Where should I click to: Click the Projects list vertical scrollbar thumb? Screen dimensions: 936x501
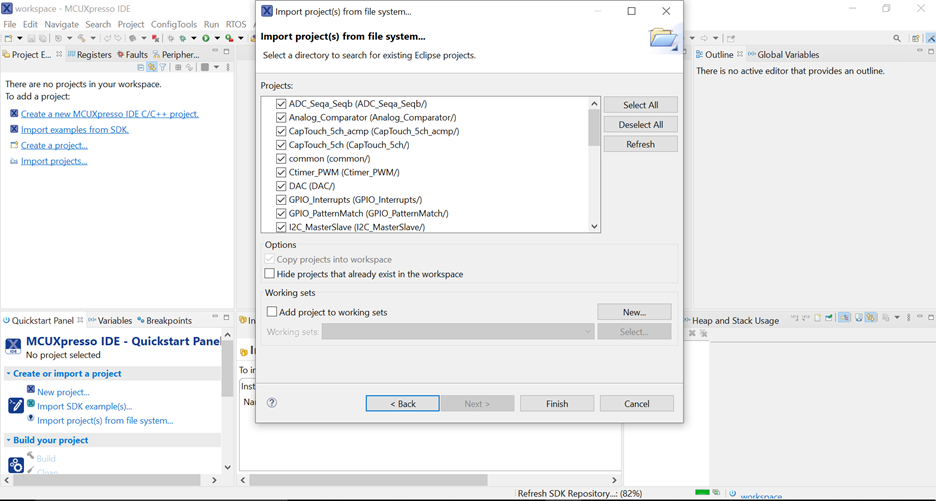point(594,128)
